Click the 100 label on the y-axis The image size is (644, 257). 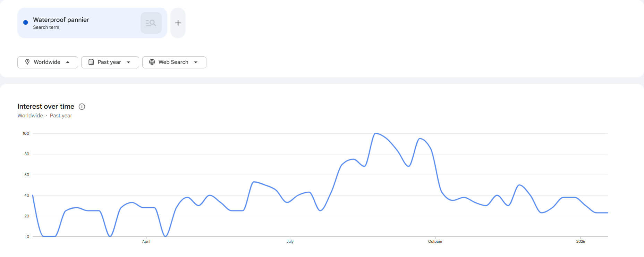26,133
